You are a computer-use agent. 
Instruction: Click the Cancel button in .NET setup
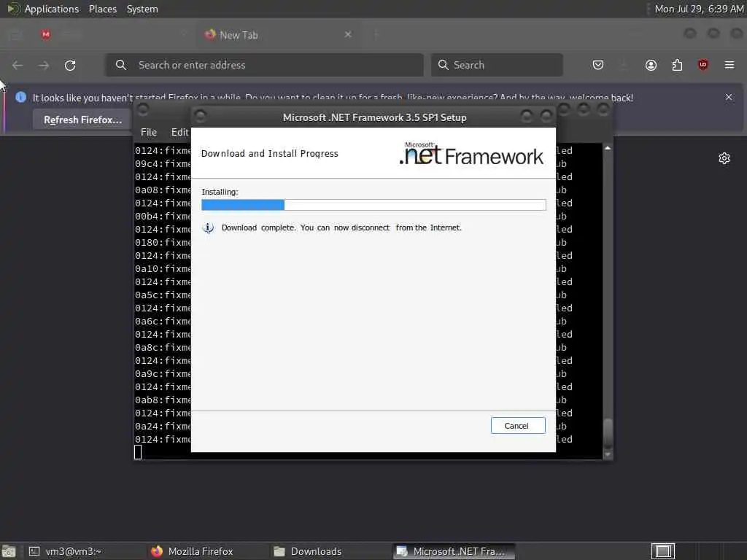point(518,426)
